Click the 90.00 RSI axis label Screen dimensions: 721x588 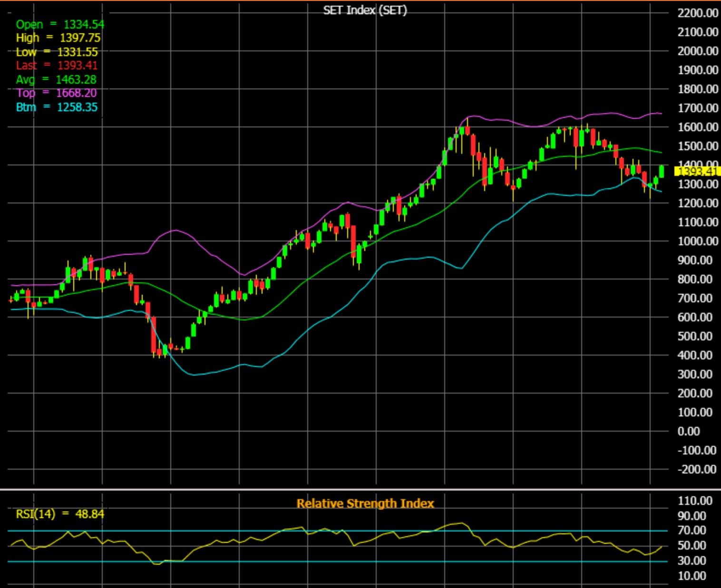pyautogui.click(x=692, y=516)
